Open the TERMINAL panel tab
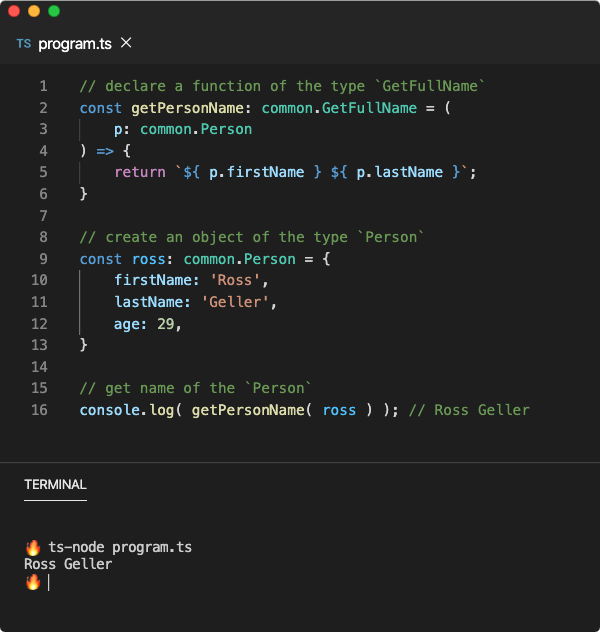The width and height of the screenshot is (600, 632). tap(55, 484)
